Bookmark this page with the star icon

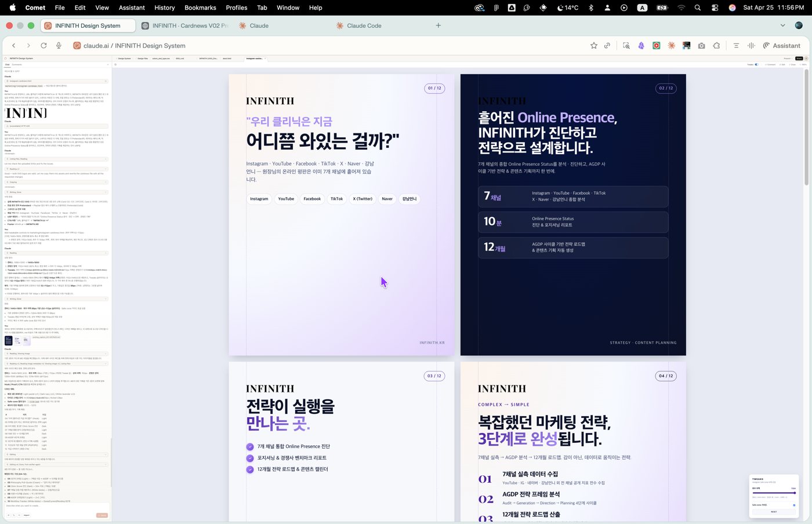coord(594,45)
